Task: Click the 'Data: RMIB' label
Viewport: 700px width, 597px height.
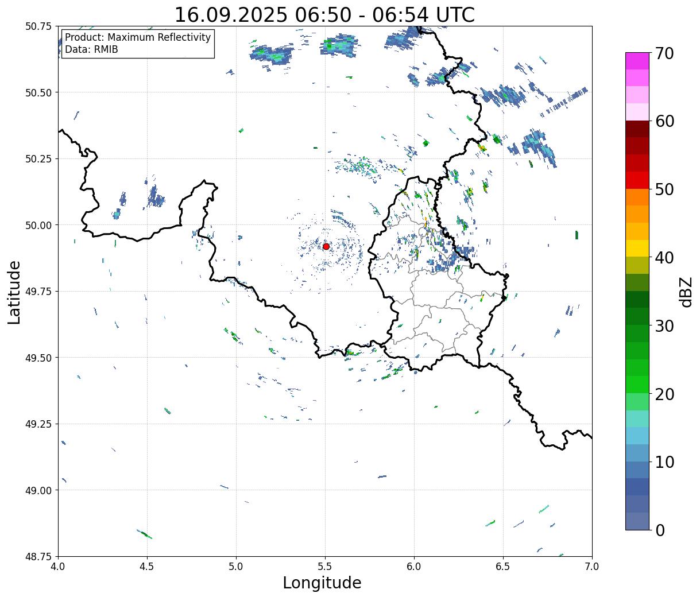Action: point(91,50)
